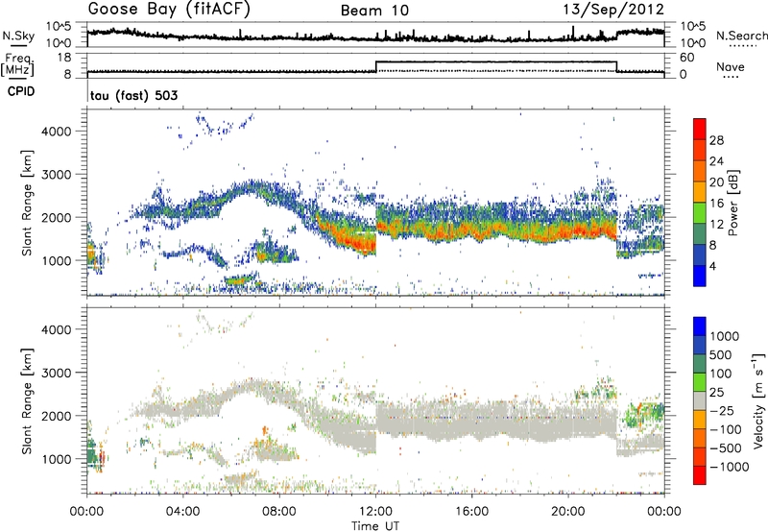Click 'Slant Range [km]' label of velocity panel
The width and height of the screenshot is (768, 532).
click(27, 400)
